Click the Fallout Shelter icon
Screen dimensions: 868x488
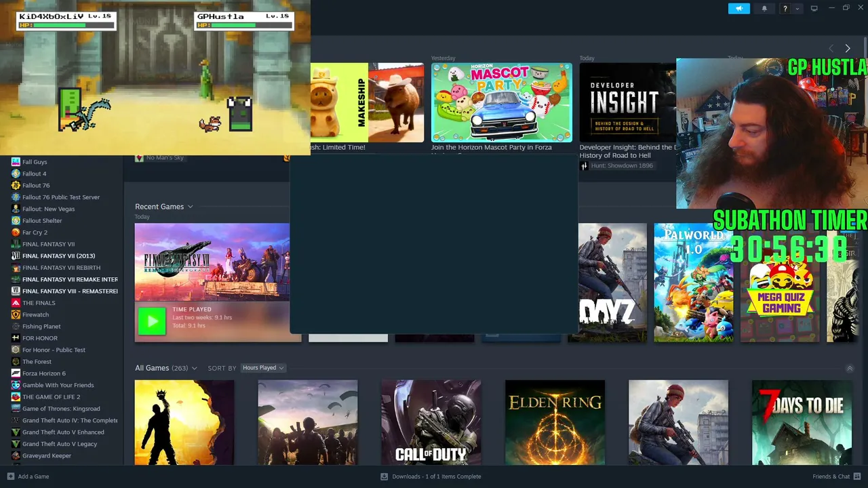coord(16,220)
